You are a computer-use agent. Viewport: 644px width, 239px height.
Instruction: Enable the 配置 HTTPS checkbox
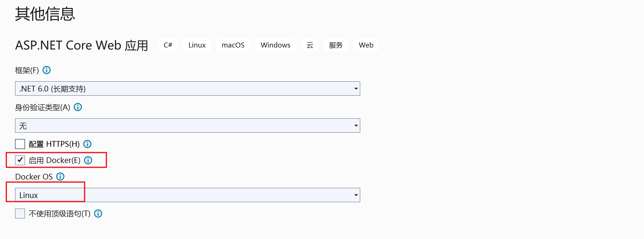[20, 144]
